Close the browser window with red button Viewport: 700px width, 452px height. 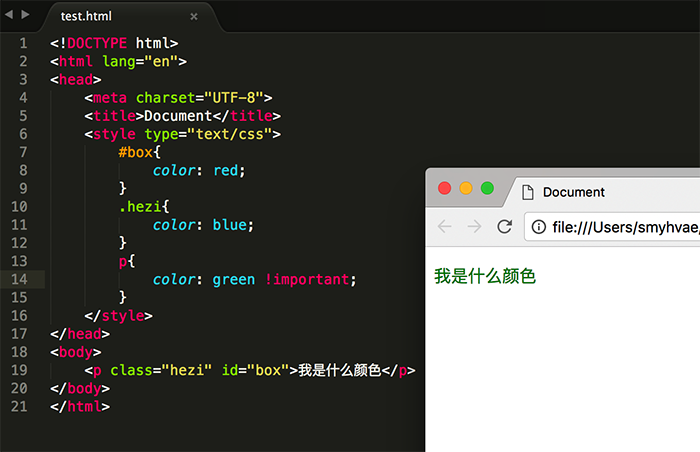pos(445,188)
